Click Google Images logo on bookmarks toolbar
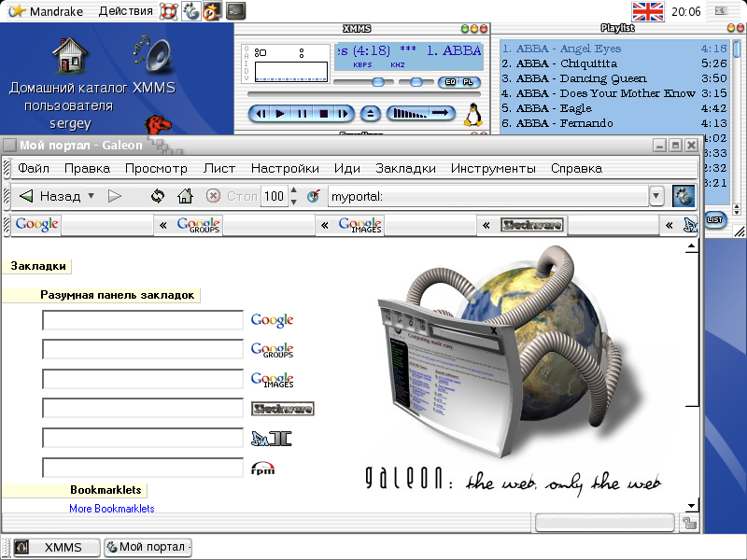Viewport: 747px width, 560px height. pos(359,225)
